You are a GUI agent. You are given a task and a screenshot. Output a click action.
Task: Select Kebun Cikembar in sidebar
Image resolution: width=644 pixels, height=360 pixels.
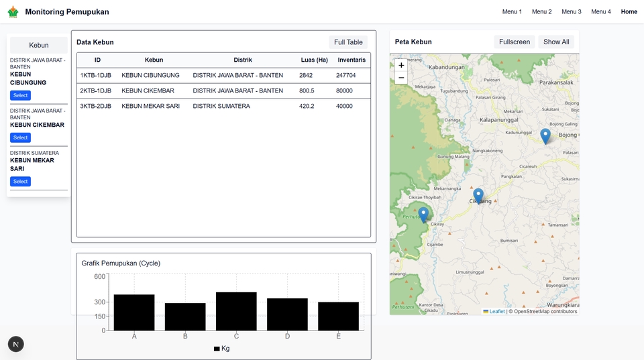20,137
